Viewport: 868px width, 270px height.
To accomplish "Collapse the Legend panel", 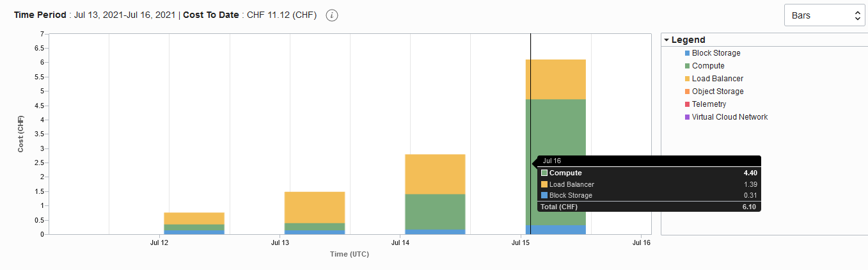I will coord(666,40).
